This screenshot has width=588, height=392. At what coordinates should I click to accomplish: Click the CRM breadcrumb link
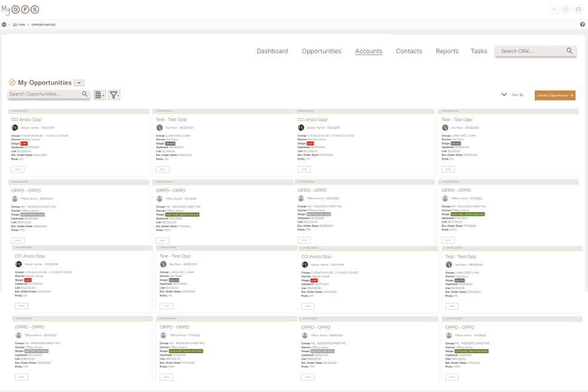coord(19,25)
